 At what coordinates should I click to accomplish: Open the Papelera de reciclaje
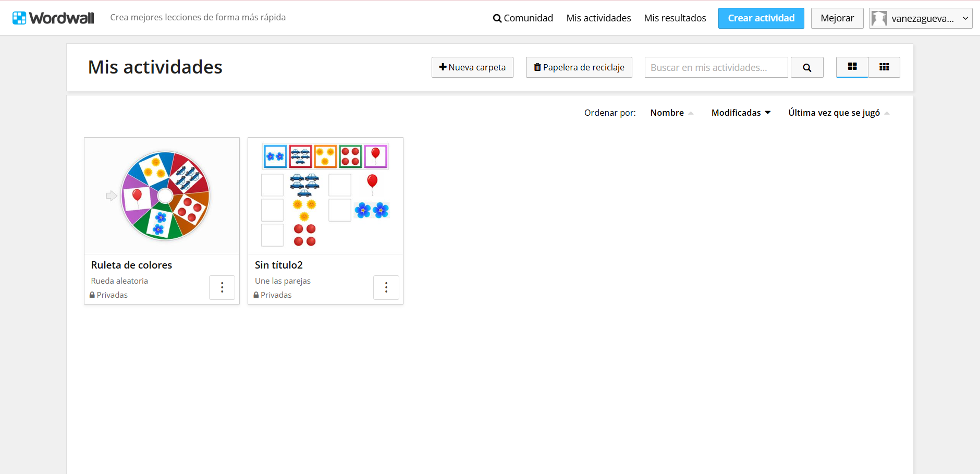coord(579,67)
